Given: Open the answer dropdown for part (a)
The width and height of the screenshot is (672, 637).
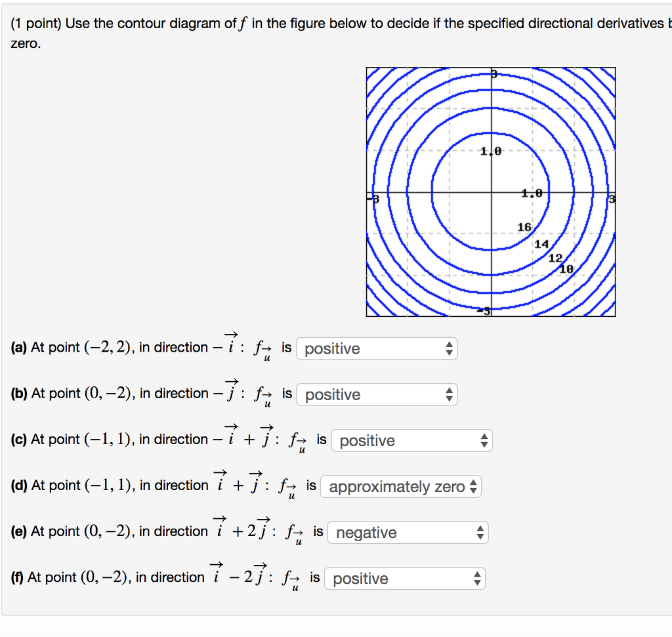Looking at the screenshot, I should click(x=376, y=348).
